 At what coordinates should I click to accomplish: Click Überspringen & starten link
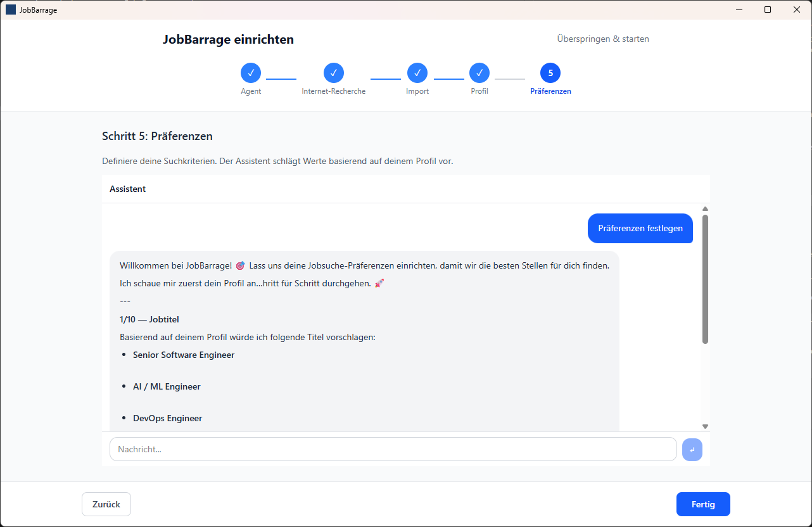603,39
